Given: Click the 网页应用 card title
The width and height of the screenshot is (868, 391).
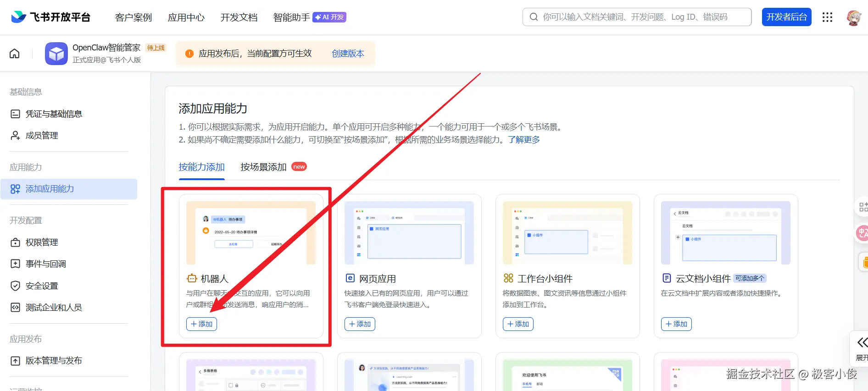Looking at the screenshot, I should 378,279.
